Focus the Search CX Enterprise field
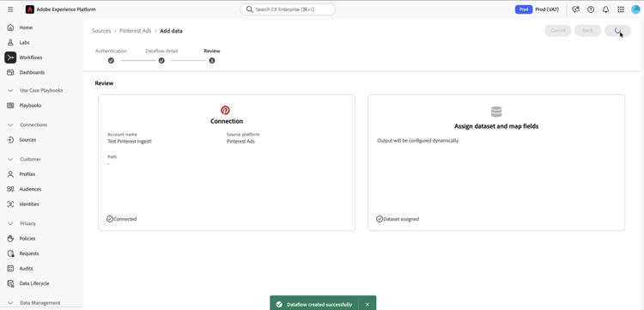The image size is (644, 310). tap(288, 9)
